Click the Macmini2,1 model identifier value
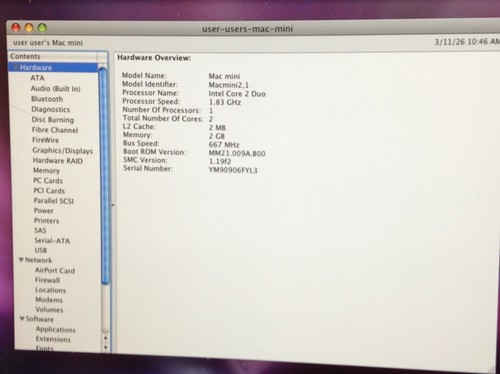 pyautogui.click(x=229, y=85)
